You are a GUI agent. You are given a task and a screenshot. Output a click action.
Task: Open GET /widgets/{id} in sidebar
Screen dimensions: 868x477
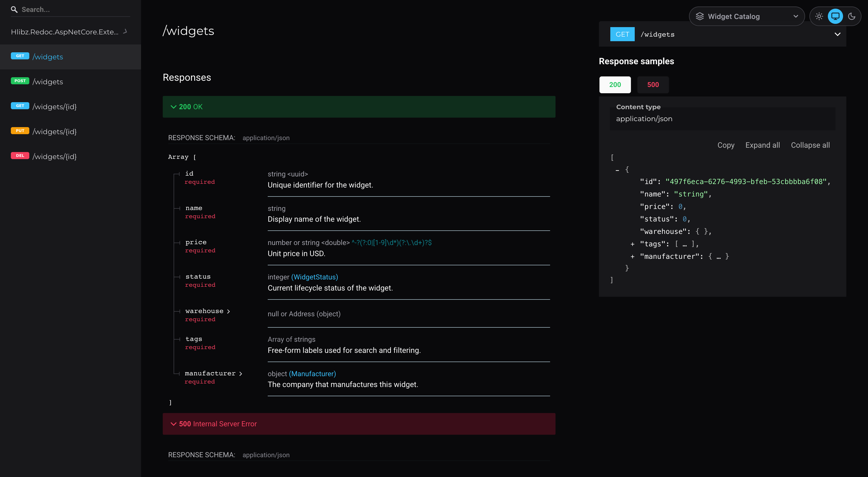coord(71,107)
